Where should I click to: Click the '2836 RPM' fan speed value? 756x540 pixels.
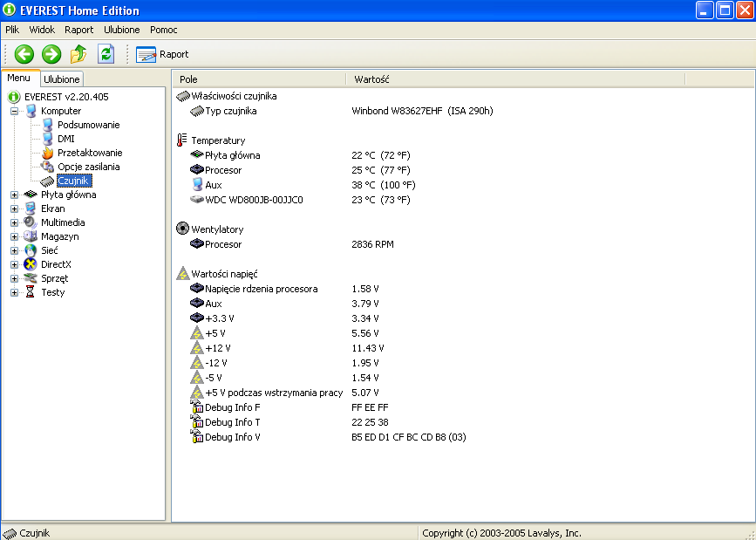(x=372, y=244)
